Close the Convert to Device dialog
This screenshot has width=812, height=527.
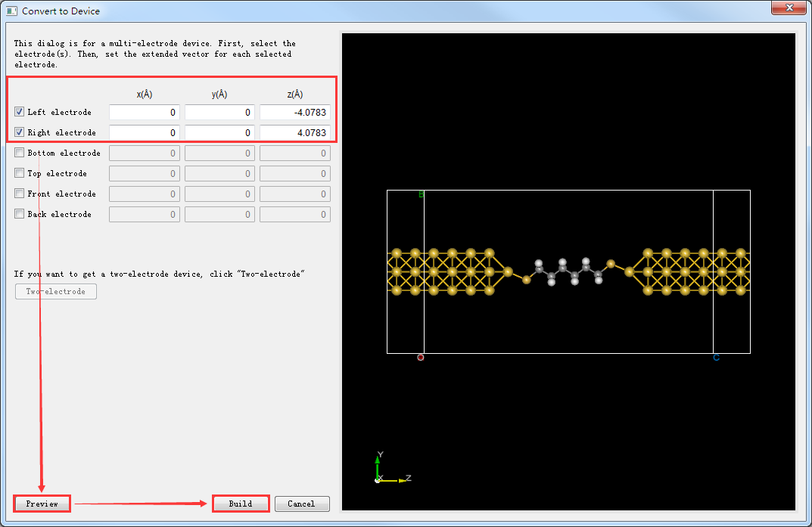(789, 8)
